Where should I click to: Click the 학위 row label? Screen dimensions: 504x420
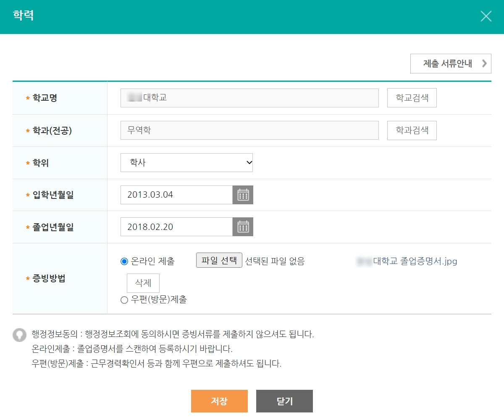(x=41, y=163)
